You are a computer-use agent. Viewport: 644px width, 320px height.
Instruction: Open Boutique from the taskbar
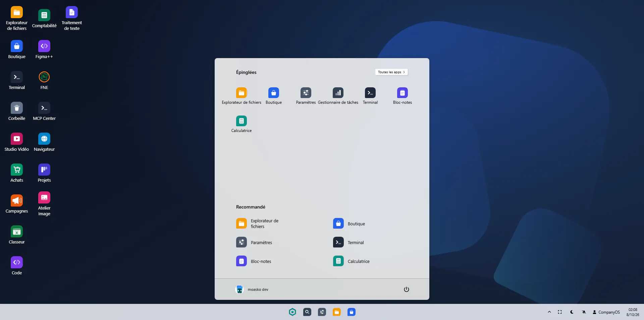coord(352,312)
